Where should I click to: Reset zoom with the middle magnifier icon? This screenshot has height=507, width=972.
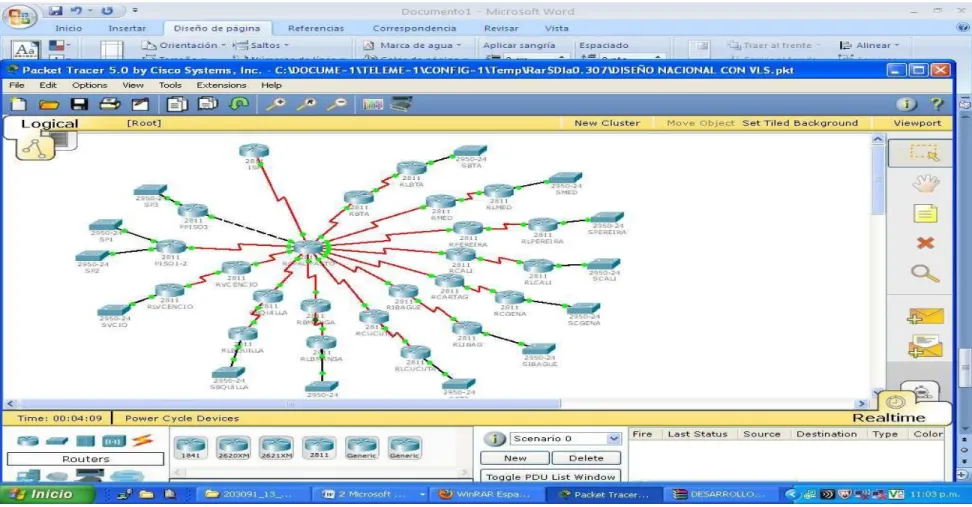(306, 104)
